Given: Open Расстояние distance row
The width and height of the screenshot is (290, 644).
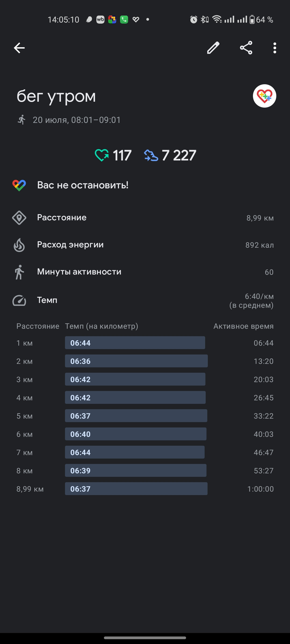Looking at the screenshot, I should click(x=145, y=218).
